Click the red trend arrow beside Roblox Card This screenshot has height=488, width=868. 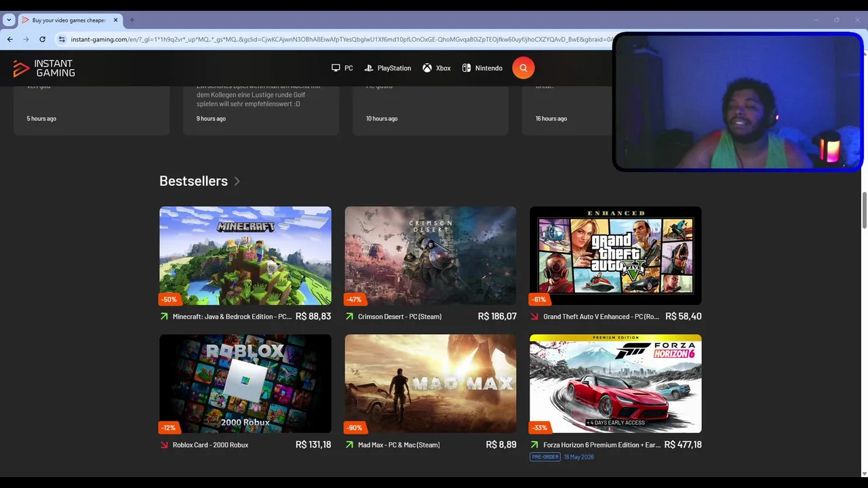coord(164,445)
